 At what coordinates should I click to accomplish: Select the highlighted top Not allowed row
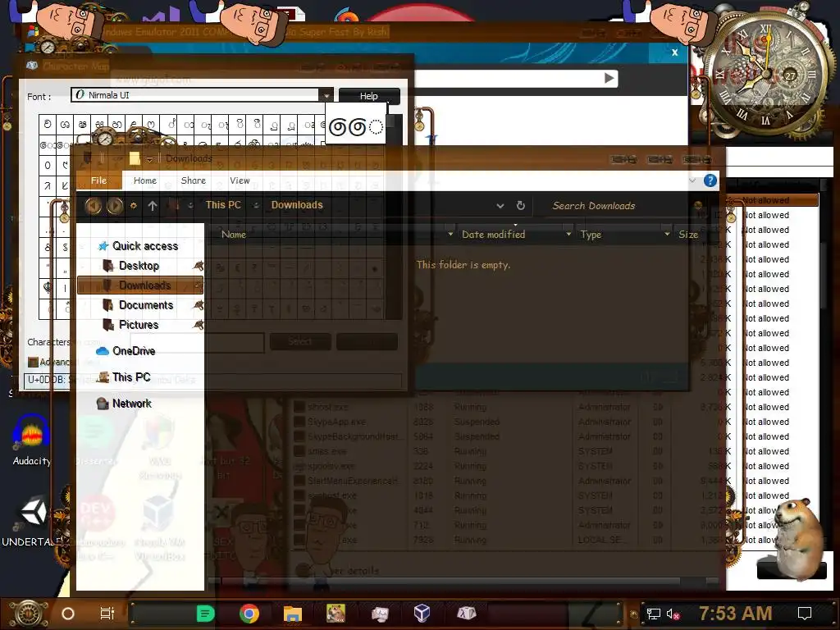tap(774, 200)
